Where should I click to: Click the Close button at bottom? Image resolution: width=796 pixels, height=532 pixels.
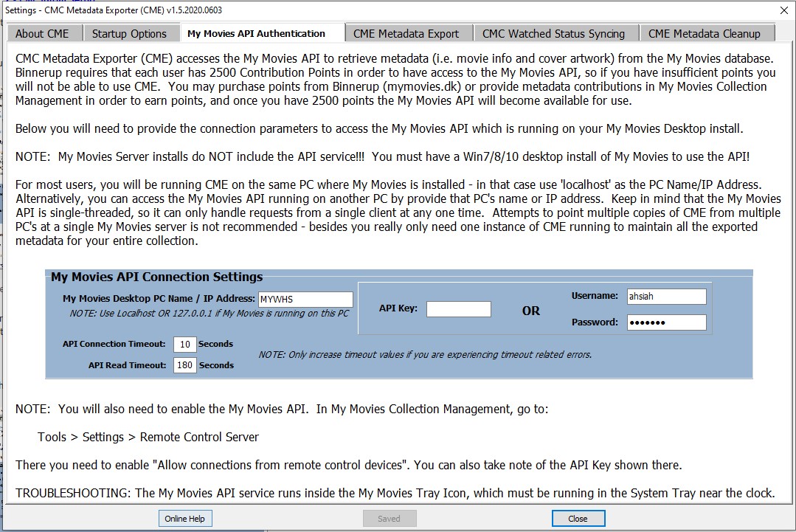(578, 518)
